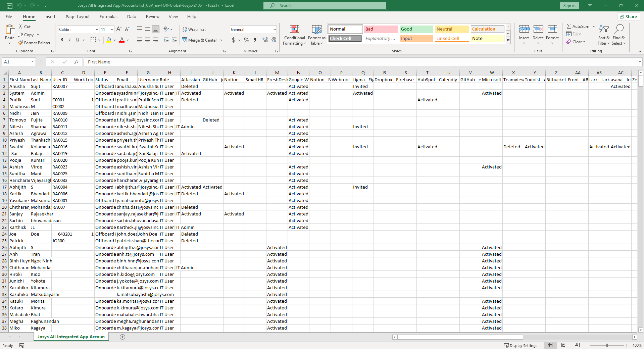Add a new sheet with plus icon
The height and width of the screenshot is (349, 644).
pos(122,337)
